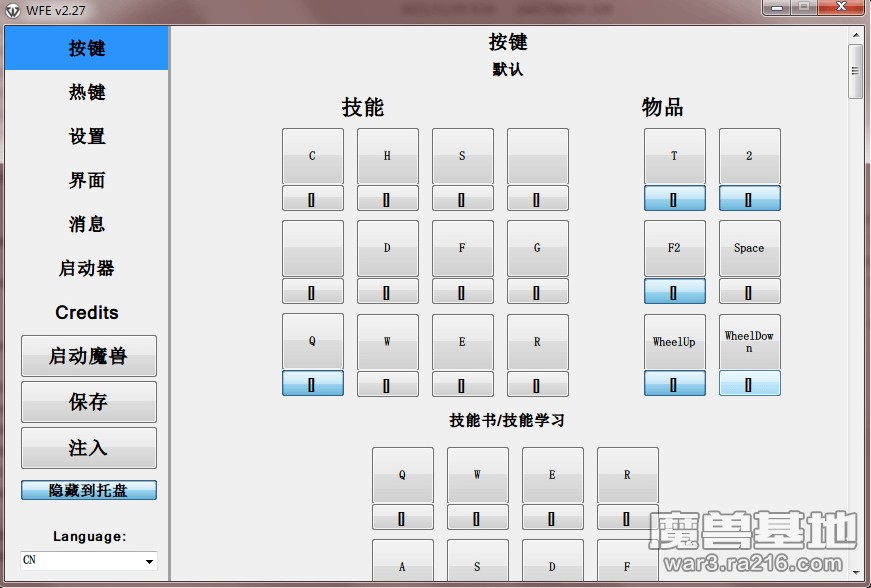Go to the Credits tab
The height and width of the screenshot is (588, 871).
pyautogui.click(x=87, y=312)
